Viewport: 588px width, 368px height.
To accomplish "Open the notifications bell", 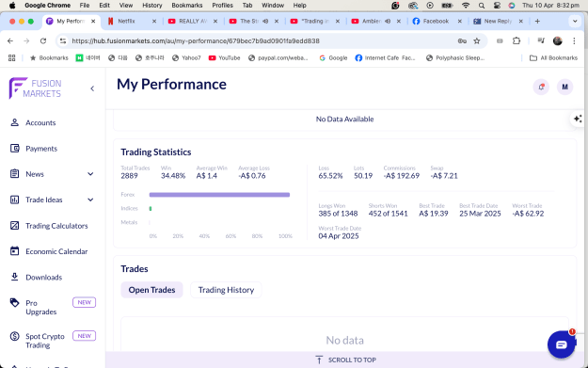I will tap(541, 87).
